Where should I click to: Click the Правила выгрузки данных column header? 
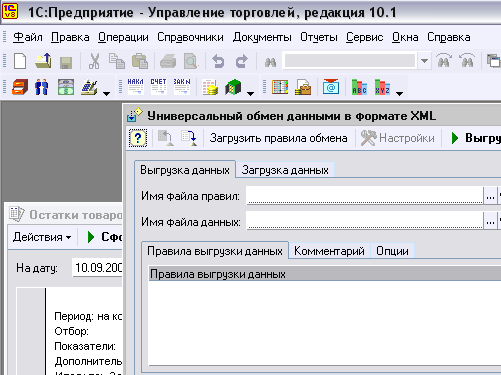point(325,274)
